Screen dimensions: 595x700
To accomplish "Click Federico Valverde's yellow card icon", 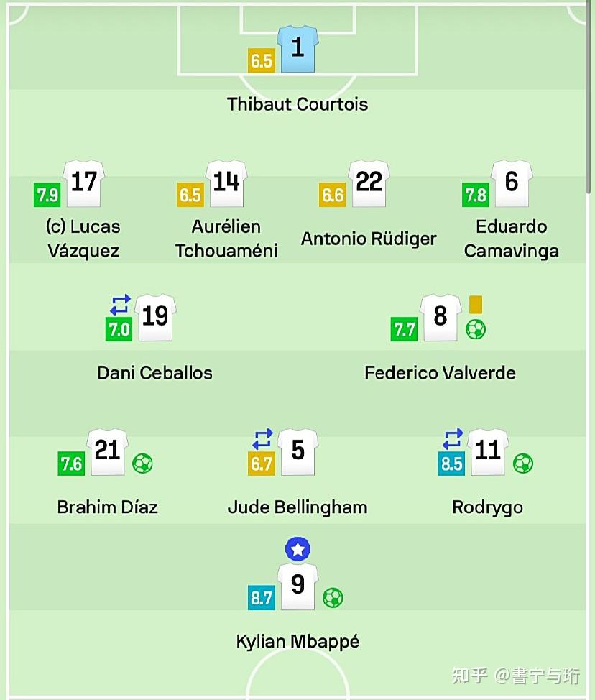I will coord(476,305).
